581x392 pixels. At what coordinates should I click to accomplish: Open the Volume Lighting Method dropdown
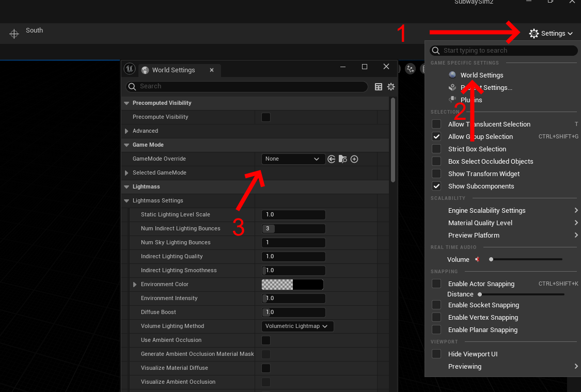click(x=297, y=326)
